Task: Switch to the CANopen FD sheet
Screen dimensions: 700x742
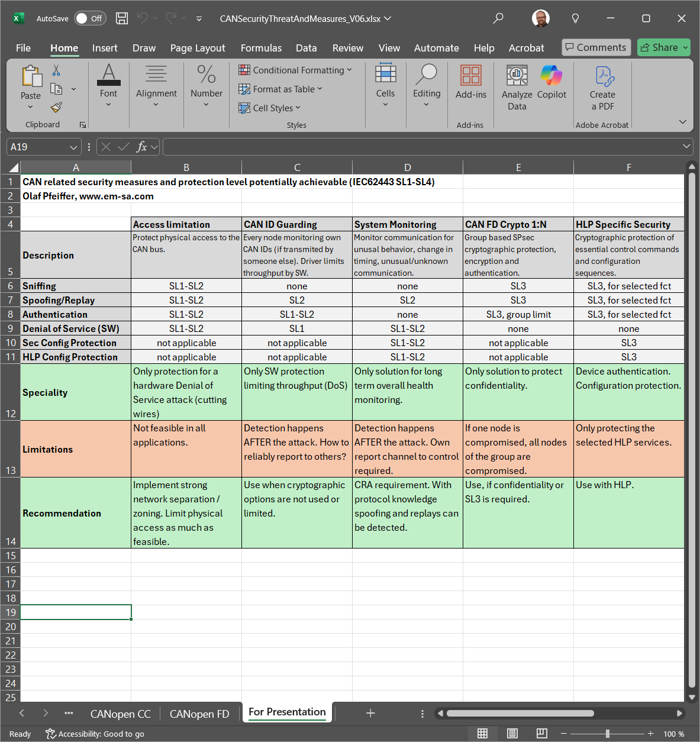Action: click(199, 714)
